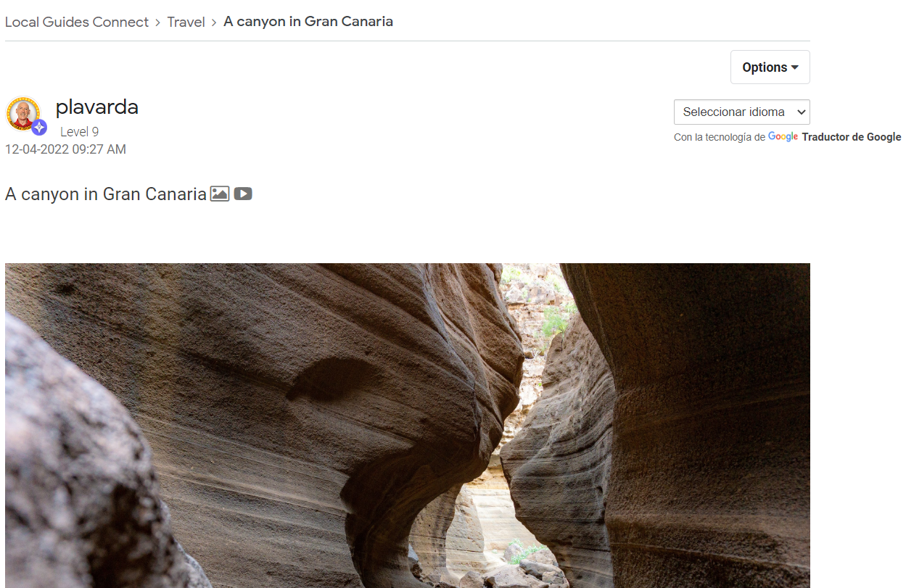
Task: Click the Google logo in translator widget
Action: [783, 137]
